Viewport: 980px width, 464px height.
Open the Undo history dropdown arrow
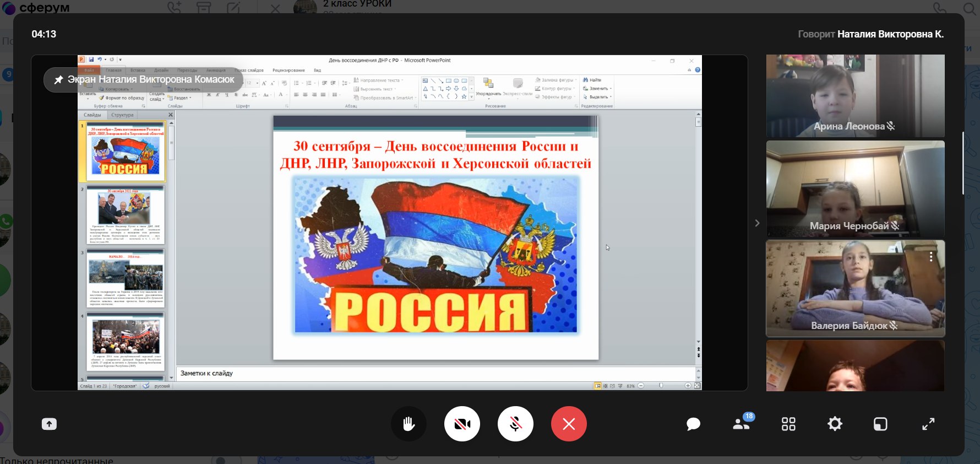[105, 60]
